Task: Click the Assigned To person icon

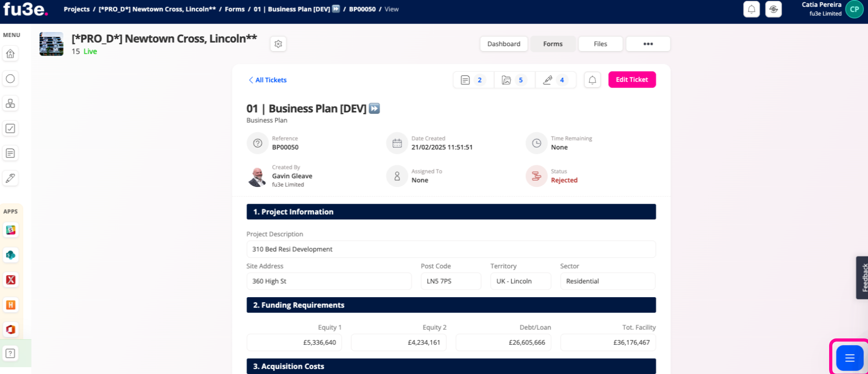Action: coord(397,176)
